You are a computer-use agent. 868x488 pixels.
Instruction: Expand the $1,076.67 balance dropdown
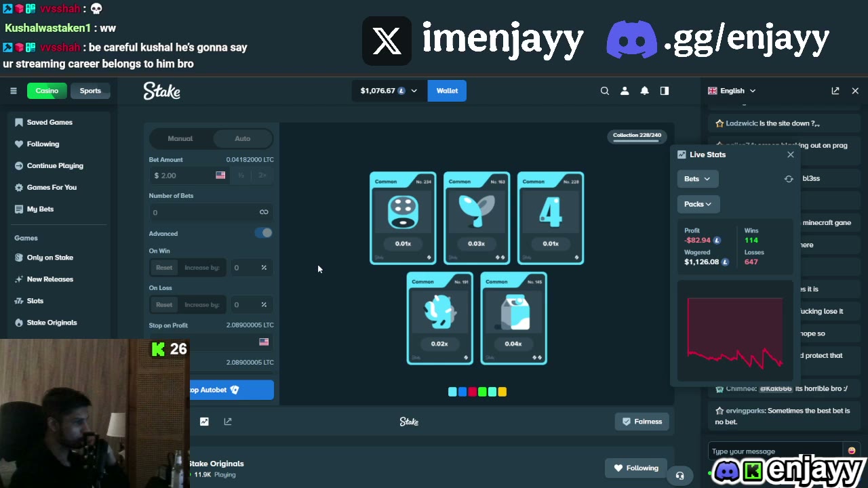click(389, 91)
